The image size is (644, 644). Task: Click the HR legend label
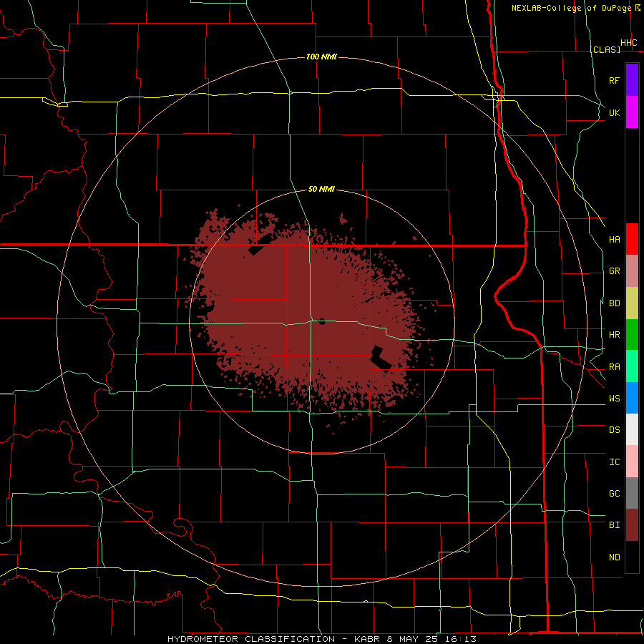614,335
